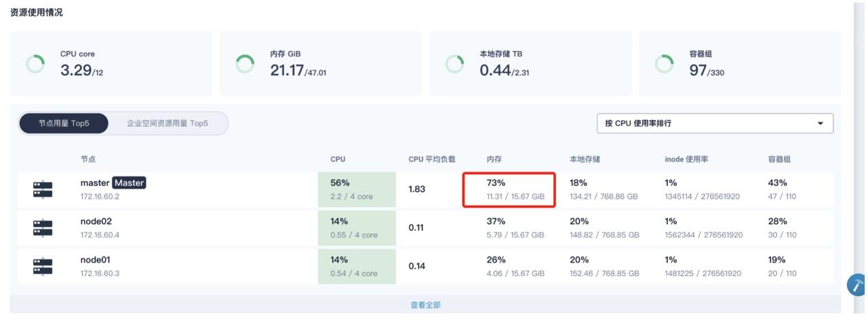Open the blue hammer toolbox button
The width and height of the screenshot is (868, 321).
click(x=857, y=284)
